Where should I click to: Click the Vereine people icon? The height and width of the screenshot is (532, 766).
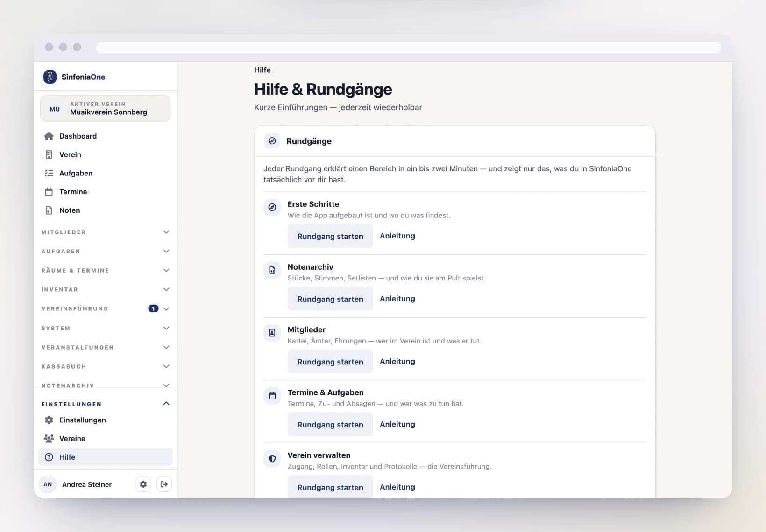[49, 439]
